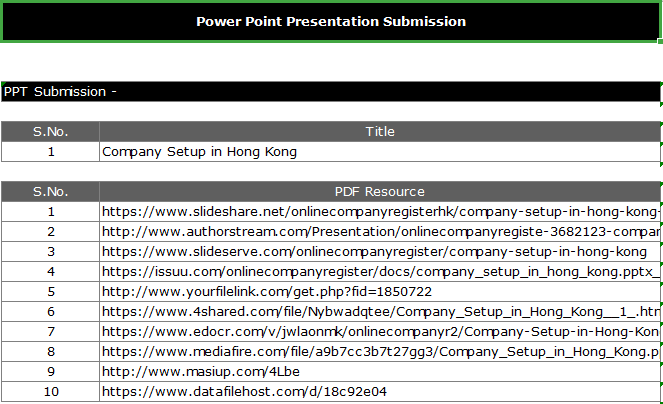
Task: Click the PDF Resource column header
Action: tap(380, 192)
